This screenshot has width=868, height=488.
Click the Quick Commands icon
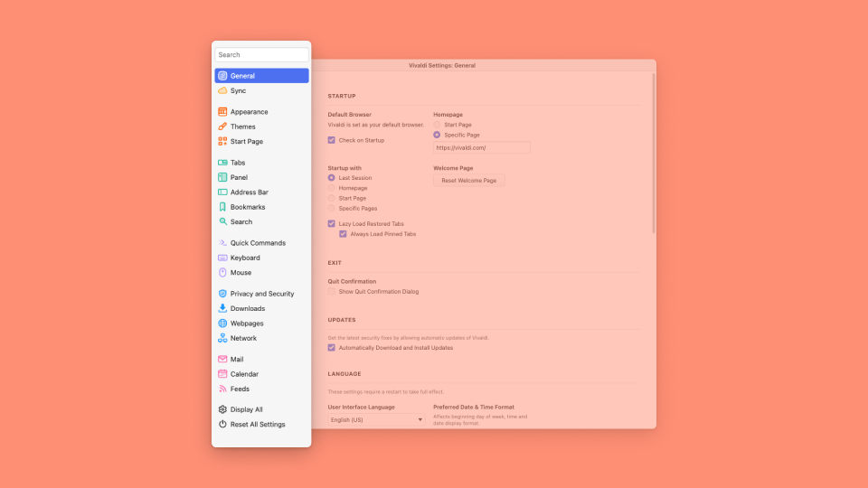pos(222,243)
